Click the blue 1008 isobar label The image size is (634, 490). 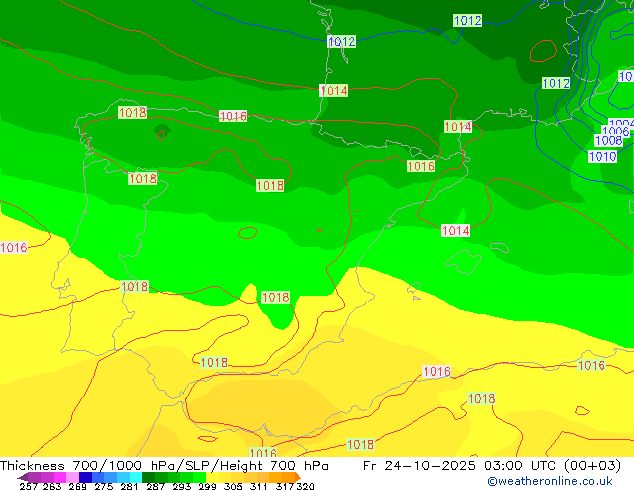(609, 140)
